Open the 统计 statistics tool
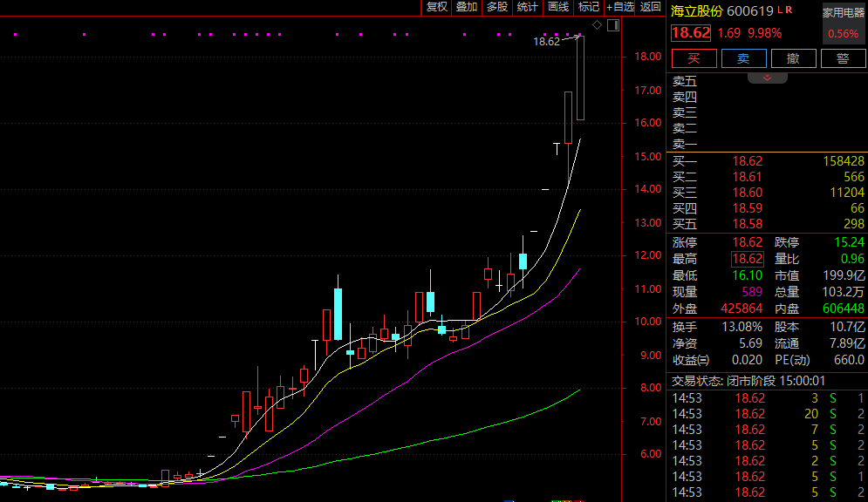Image resolution: width=868 pixels, height=502 pixels. pyautogui.click(x=527, y=7)
